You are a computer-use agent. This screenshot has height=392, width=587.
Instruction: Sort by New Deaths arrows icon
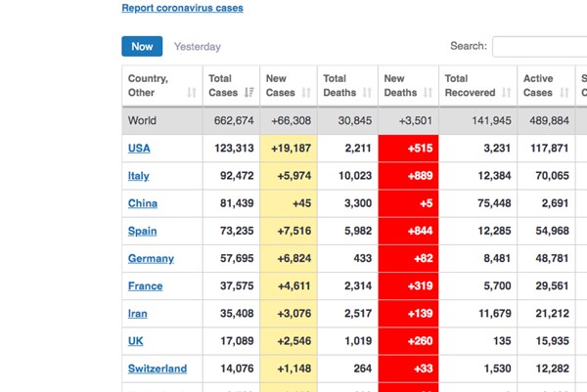(x=429, y=93)
